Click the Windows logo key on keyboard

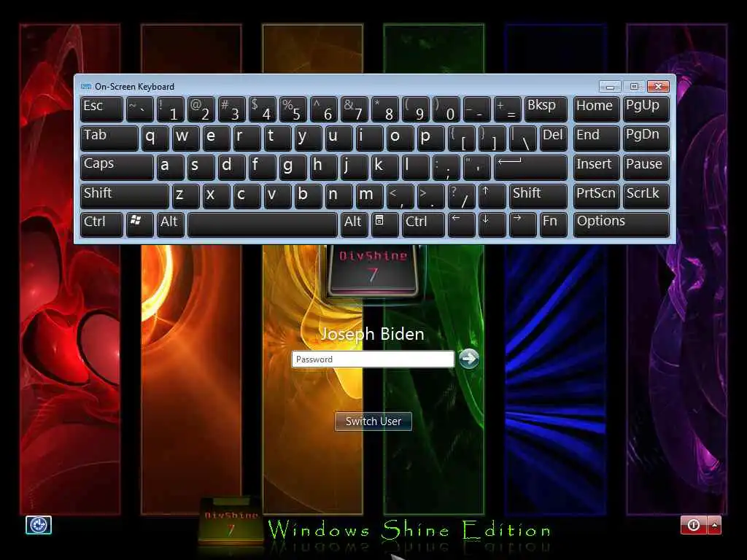139,225
